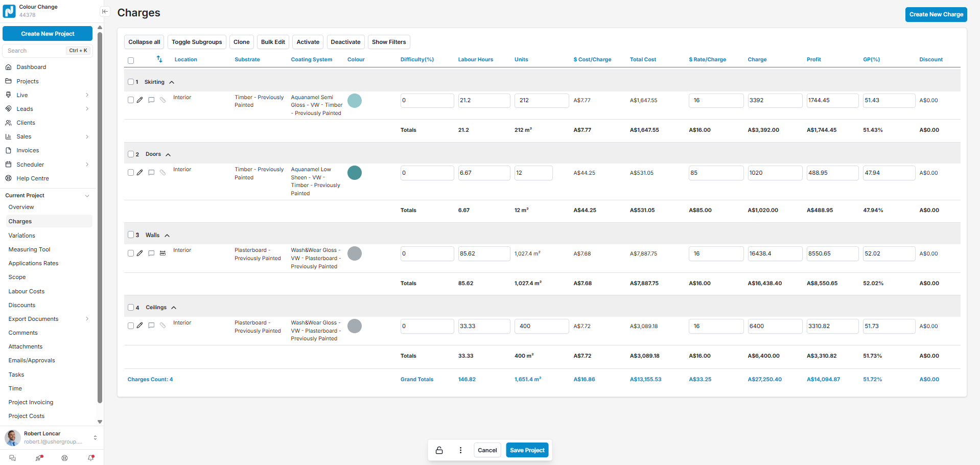Viewport: 980px width, 465px height.
Task: Collapse the sidebar using the arrow icon
Action: (x=105, y=11)
